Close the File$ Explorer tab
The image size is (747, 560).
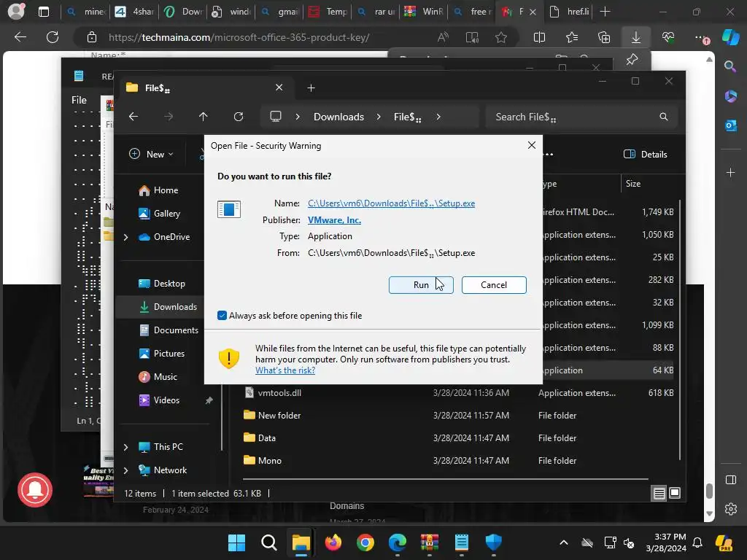279,87
